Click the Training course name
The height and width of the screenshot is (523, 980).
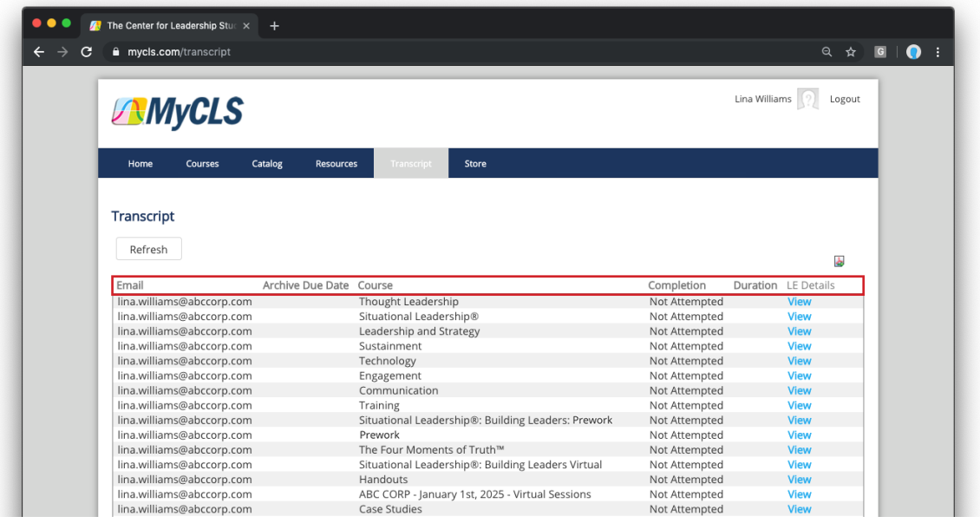click(379, 406)
